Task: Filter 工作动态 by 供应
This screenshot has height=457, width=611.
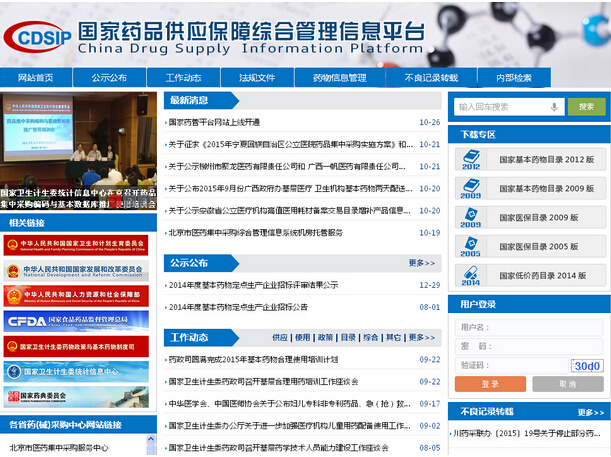Action: [280, 337]
